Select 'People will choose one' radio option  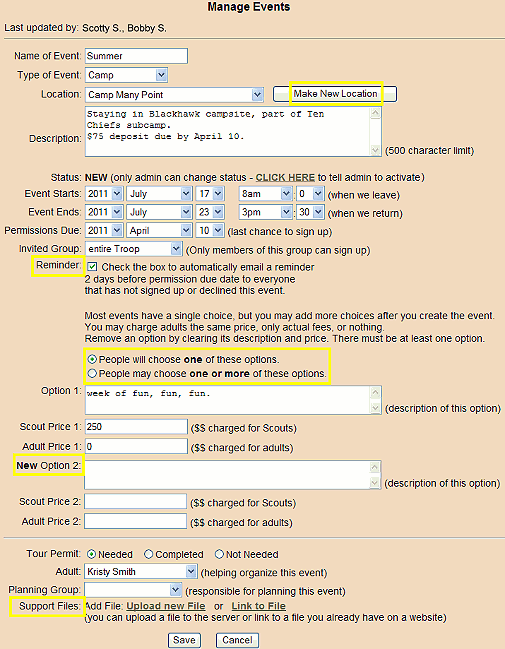(x=92, y=359)
